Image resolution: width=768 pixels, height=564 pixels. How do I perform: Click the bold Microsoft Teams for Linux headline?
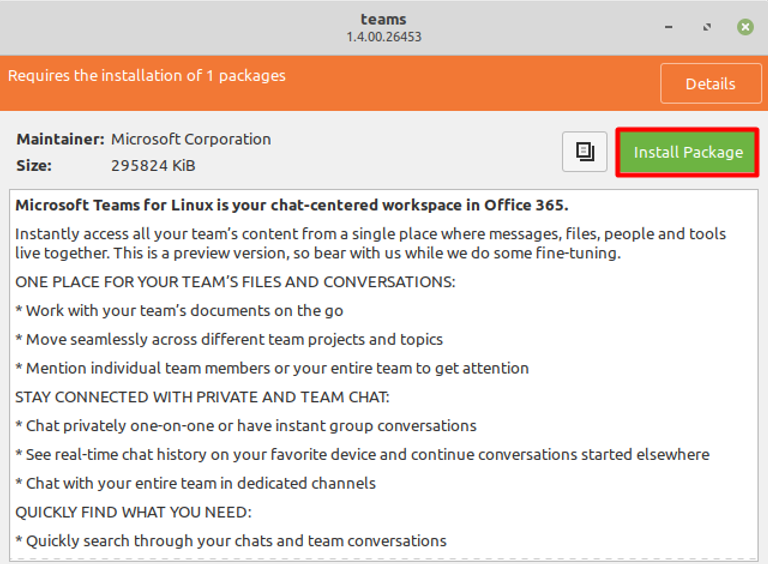(292, 205)
